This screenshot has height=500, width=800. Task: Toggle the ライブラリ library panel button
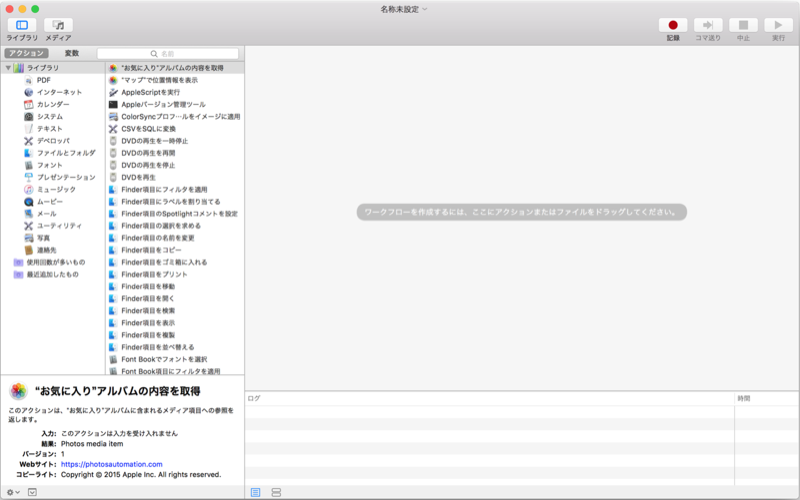[x=22, y=25]
